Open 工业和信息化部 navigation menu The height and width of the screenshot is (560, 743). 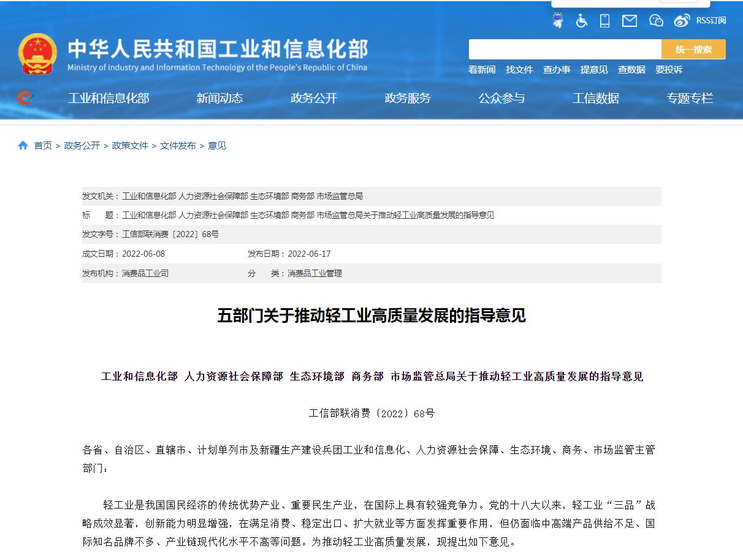click(109, 98)
